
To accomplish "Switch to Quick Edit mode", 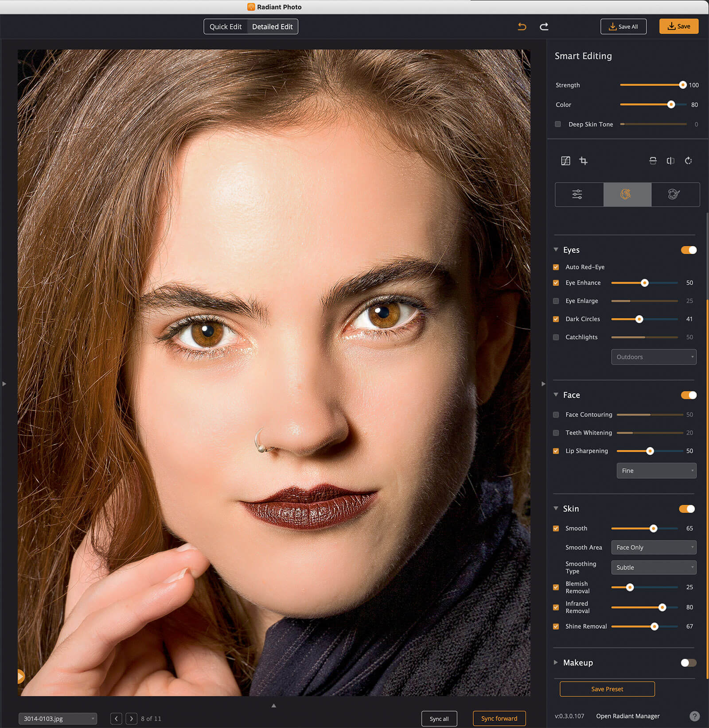I will click(x=226, y=27).
